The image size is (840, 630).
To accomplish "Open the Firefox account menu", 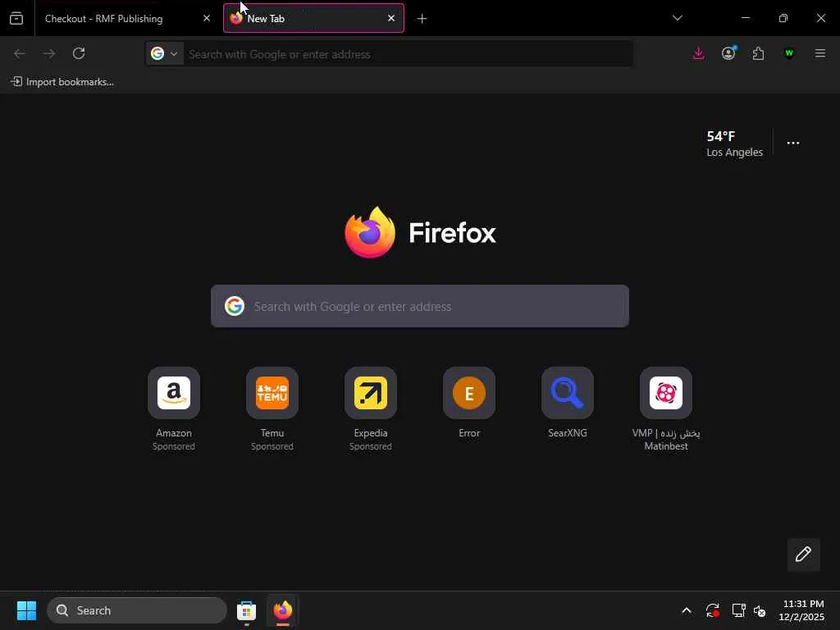I will pos(728,53).
